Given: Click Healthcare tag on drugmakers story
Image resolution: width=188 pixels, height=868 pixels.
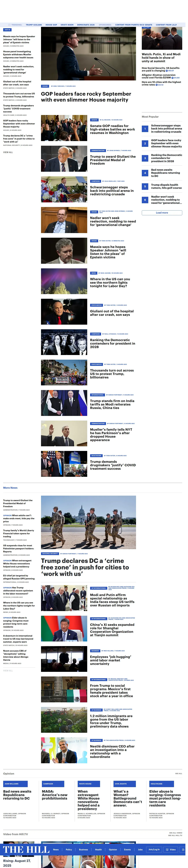Looking at the screenshot, I should pyautogui.click(x=96, y=455).
